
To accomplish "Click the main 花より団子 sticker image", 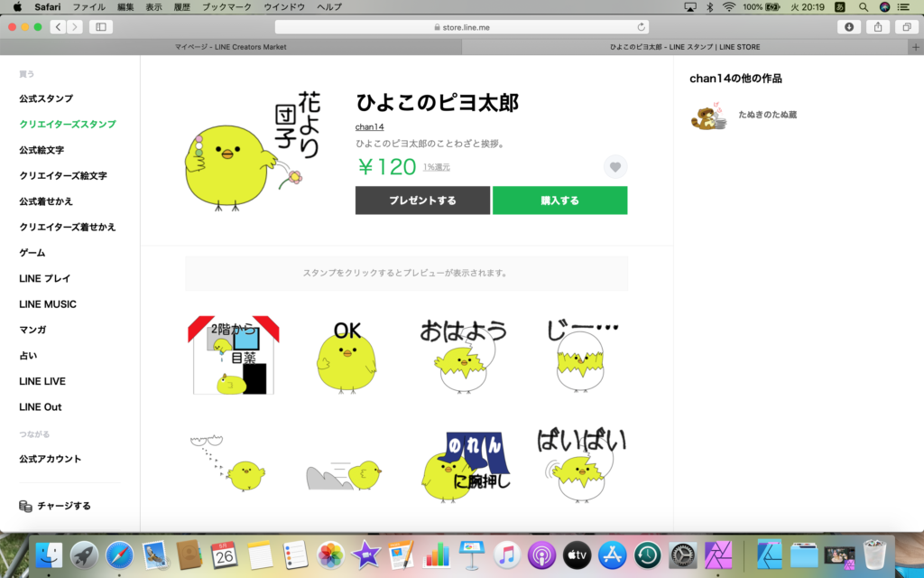I will coord(253,151).
